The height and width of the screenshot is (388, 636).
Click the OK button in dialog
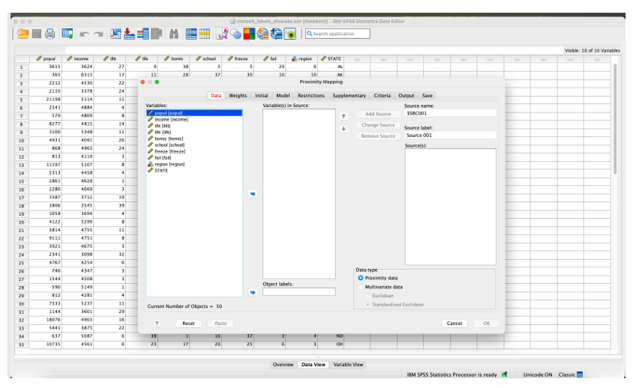point(486,324)
